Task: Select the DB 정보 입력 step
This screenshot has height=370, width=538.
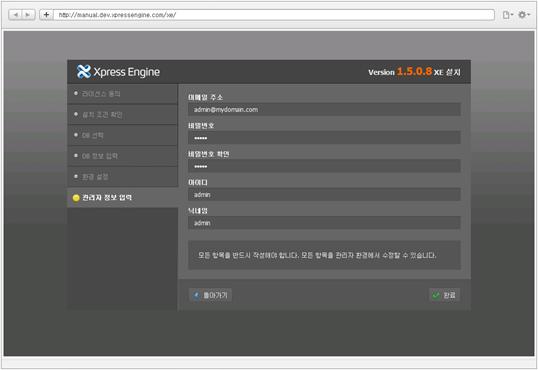Action: [122, 156]
